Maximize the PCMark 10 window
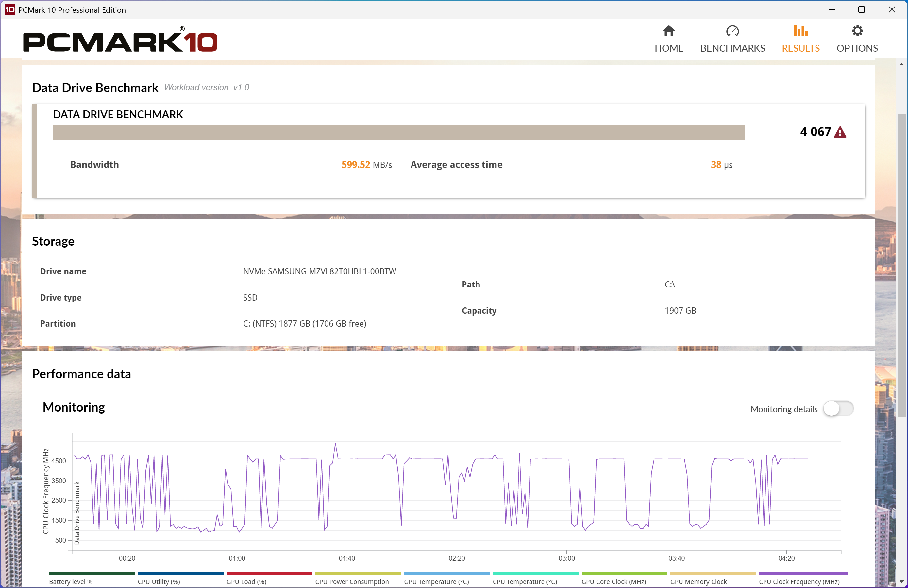 click(862, 9)
